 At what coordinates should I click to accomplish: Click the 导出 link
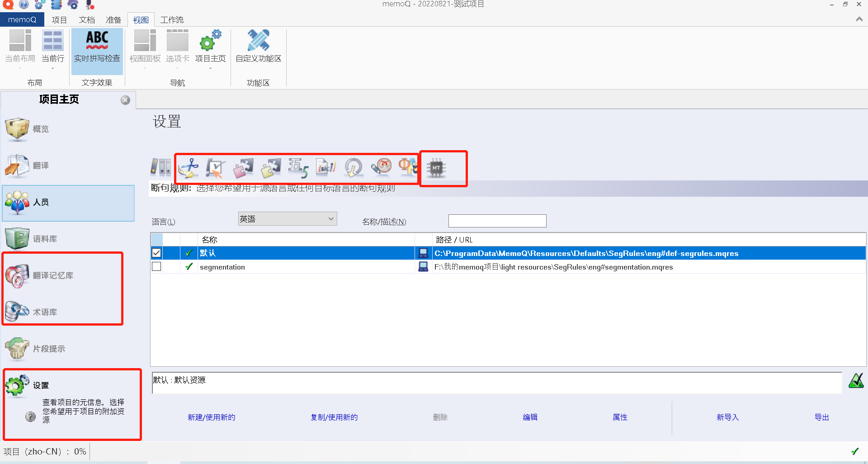click(821, 417)
